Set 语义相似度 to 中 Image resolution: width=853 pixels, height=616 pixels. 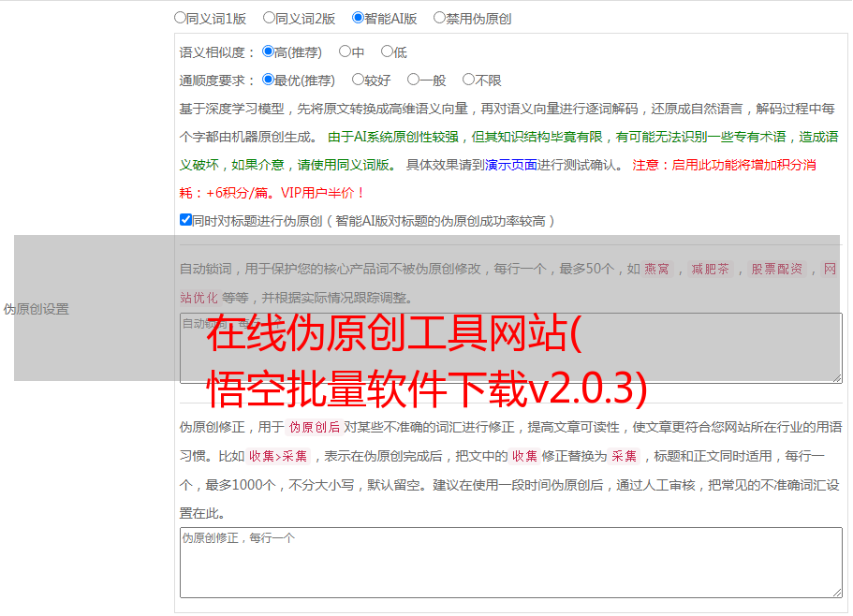click(346, 52)
